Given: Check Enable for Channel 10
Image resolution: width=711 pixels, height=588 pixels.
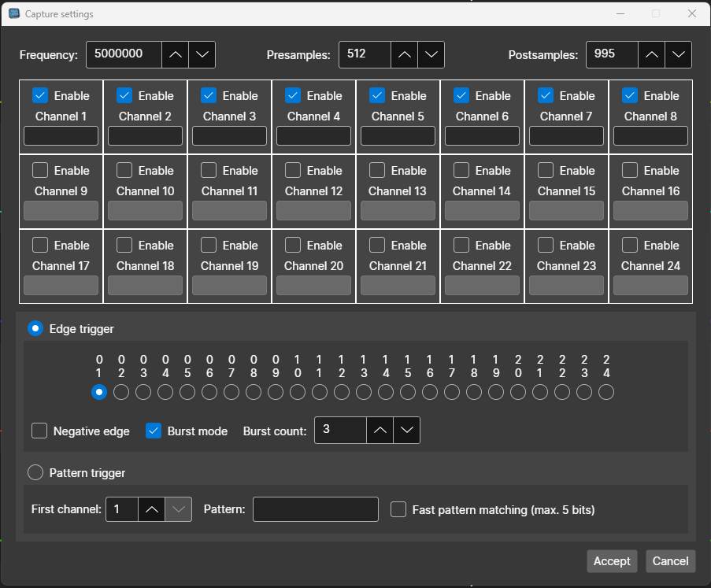Looking at the screenshot, I should (x=124, y=171).
